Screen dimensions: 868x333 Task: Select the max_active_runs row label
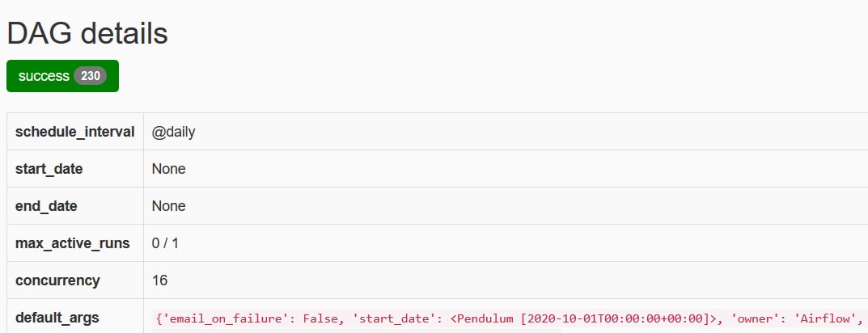[73, 242]
